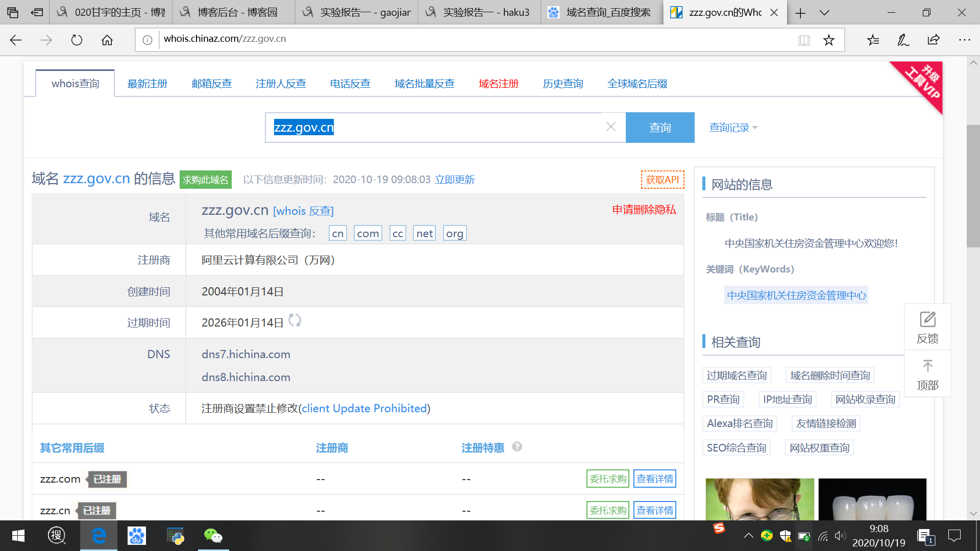The height and width of the screenshot is (551, 980).
Task: Click the page vertical scrollbar thumb
Action: [973, 186]
